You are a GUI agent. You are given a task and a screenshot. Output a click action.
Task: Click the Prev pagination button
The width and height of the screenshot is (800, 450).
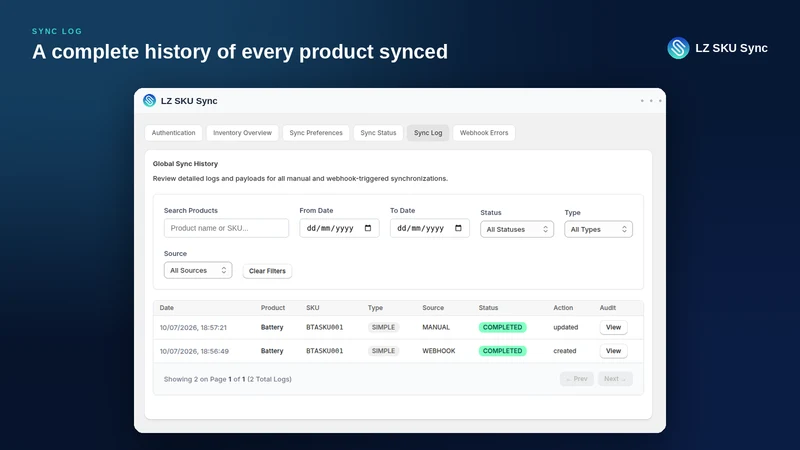point(577,379)
